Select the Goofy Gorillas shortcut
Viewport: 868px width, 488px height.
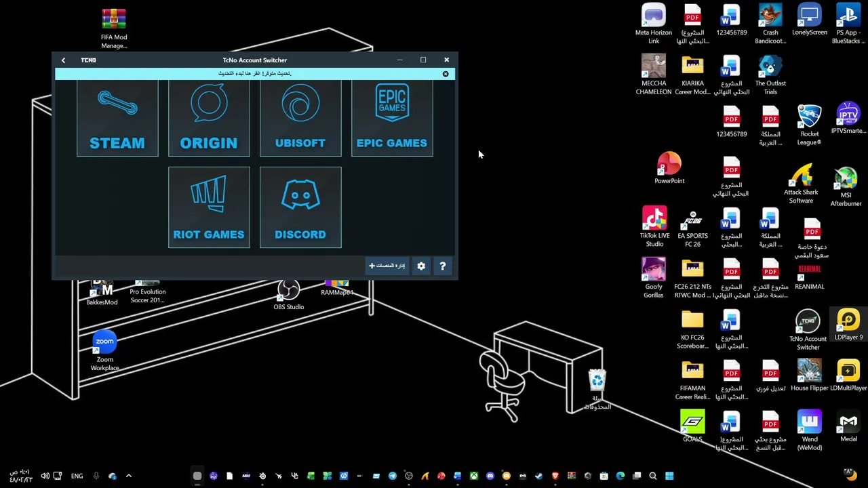coord(654,279)
